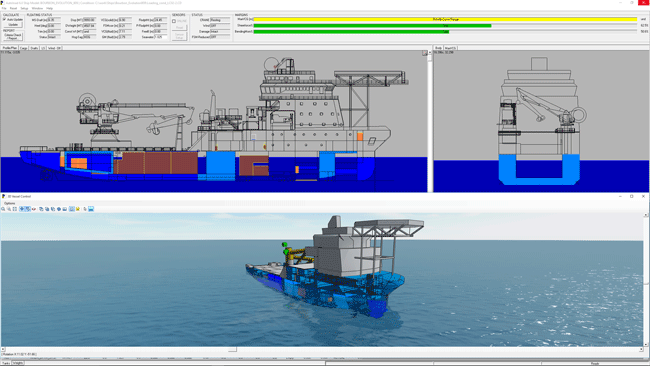The image size is (650, 366).
Task: Click the Wind status field showing OFF
Action: [x=220, y=26]
